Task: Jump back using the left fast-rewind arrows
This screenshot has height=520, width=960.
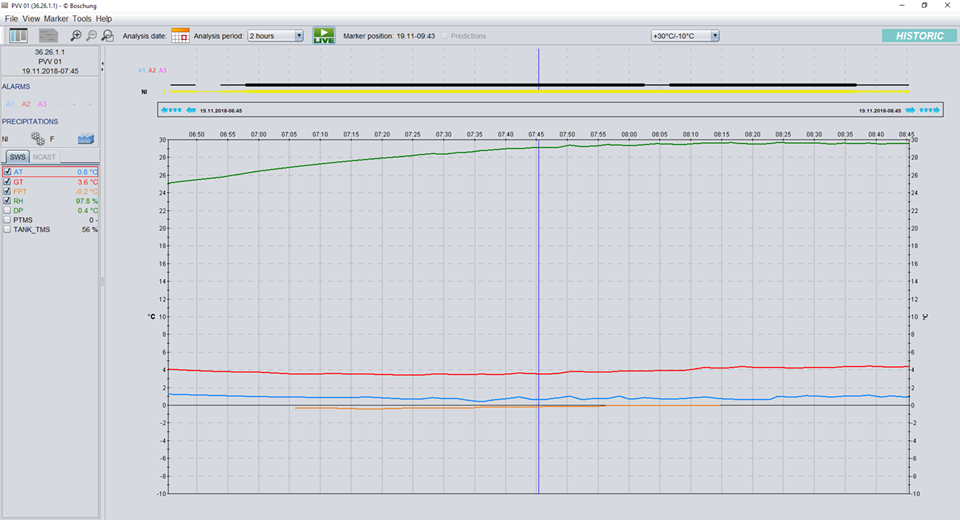Action: 172,110
